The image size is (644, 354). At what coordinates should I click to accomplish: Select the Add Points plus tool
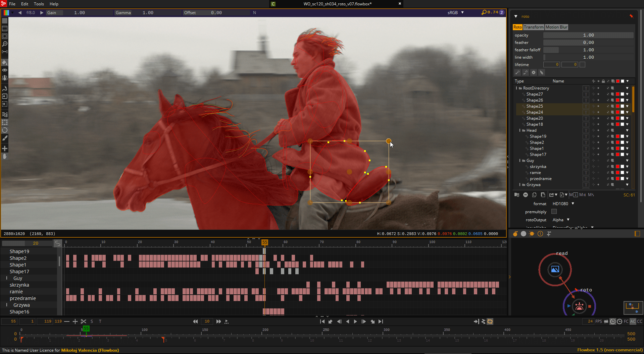tap(5, 148)
